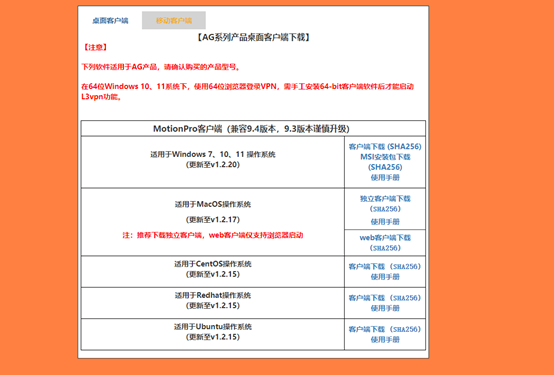Click 更新至v1.2.15 in the CentOS row
This screenshot has height=375, width=554.
click(x=213, y=274)
